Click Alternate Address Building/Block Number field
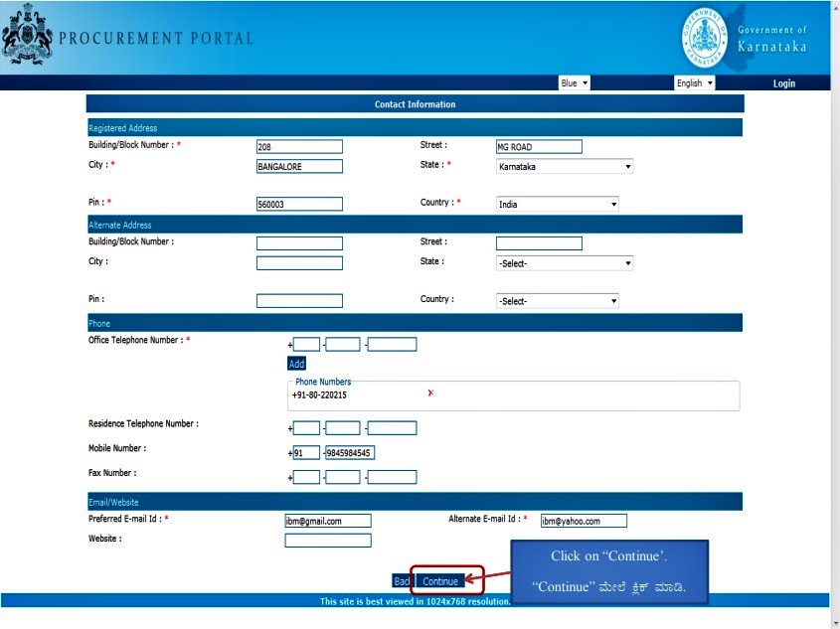The height and width of the screenshot is (629, 840). [299, 243]
